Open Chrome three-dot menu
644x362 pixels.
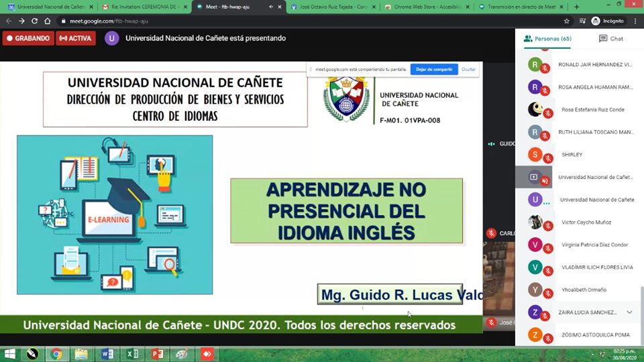point(635,21)
